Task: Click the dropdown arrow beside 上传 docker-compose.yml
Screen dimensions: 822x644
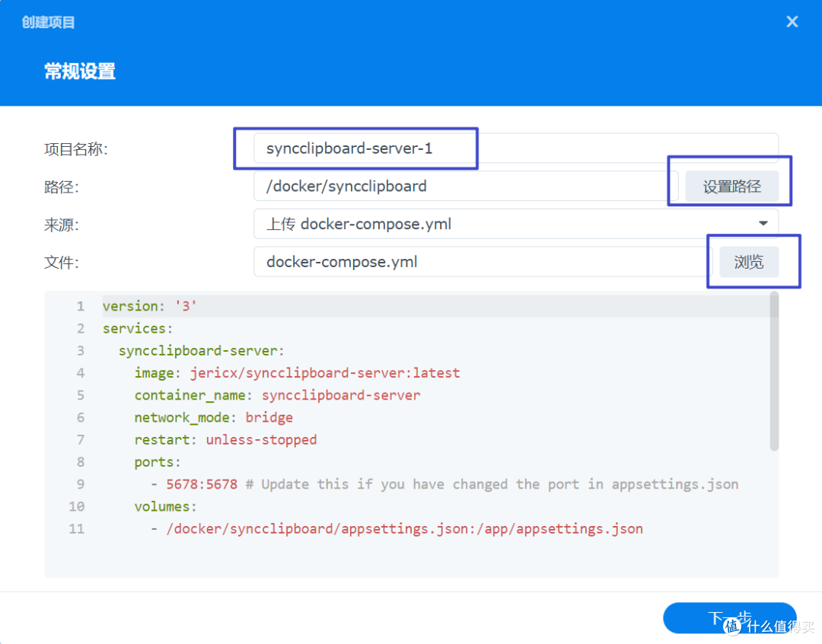Action: [763, 223]
